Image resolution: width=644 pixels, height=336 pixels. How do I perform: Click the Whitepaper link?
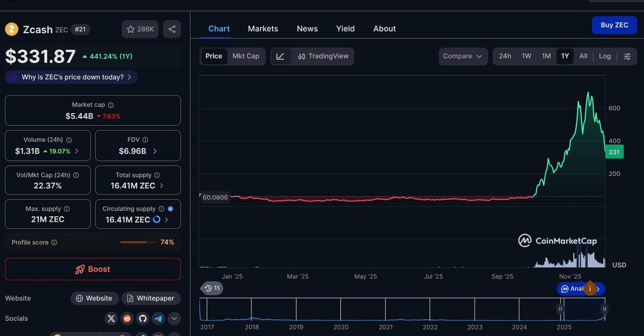151,298
